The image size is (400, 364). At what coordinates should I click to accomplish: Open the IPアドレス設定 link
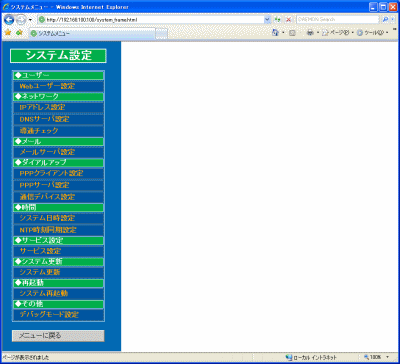click(x=58, y=107)
